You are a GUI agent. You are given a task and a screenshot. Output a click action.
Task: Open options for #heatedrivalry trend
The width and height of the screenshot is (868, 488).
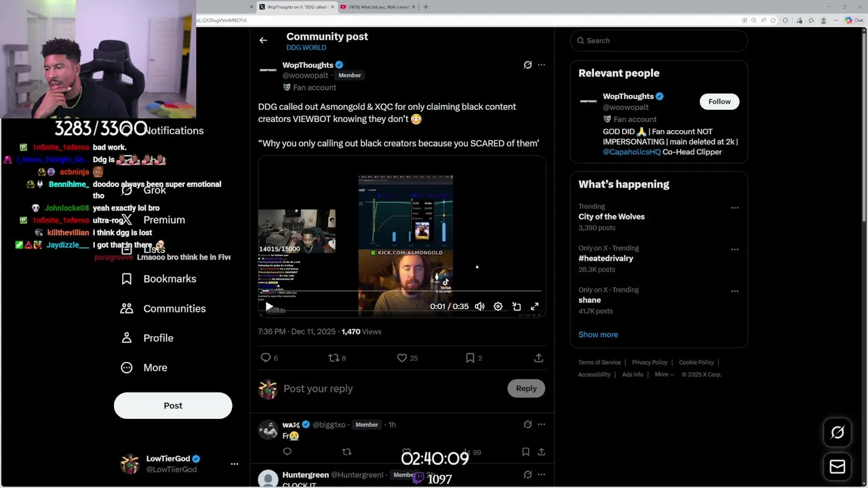coord(734,249)
